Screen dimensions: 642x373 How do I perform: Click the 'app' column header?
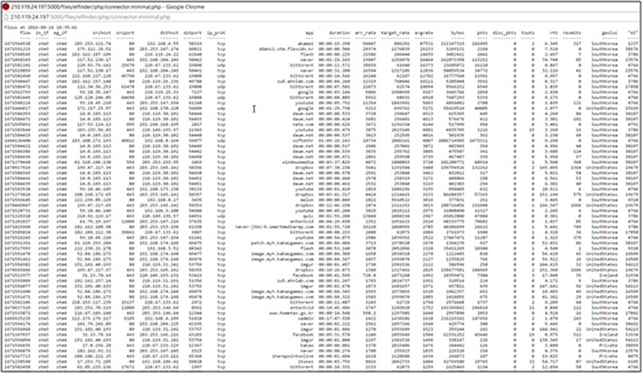(x=310, y=33)
